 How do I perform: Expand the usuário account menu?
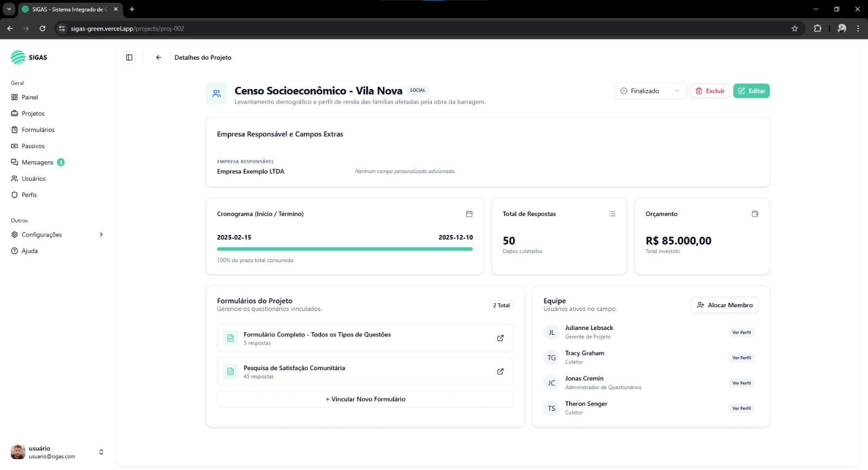click(x=101, y=452)
